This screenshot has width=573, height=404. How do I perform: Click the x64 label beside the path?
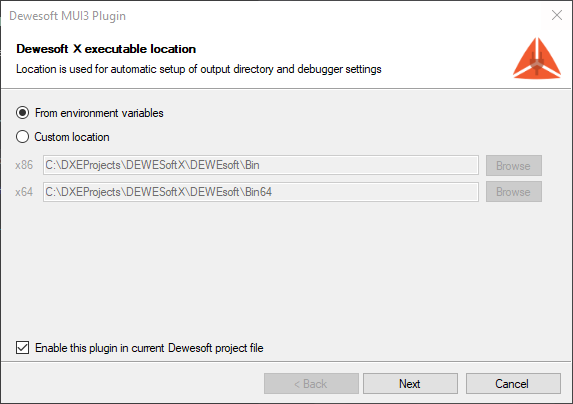[24, 192]
